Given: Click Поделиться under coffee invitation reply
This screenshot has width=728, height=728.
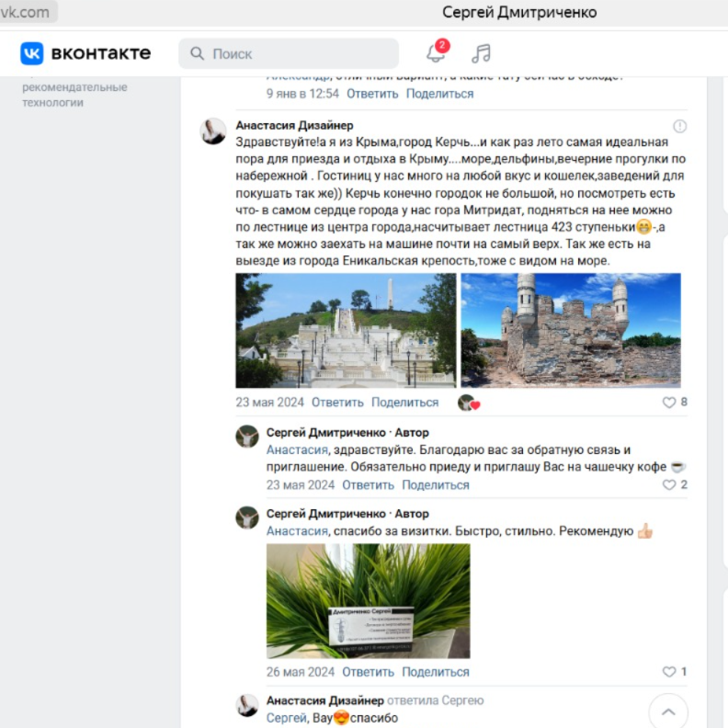Looking at the screenshot, I should pos(436,484).
